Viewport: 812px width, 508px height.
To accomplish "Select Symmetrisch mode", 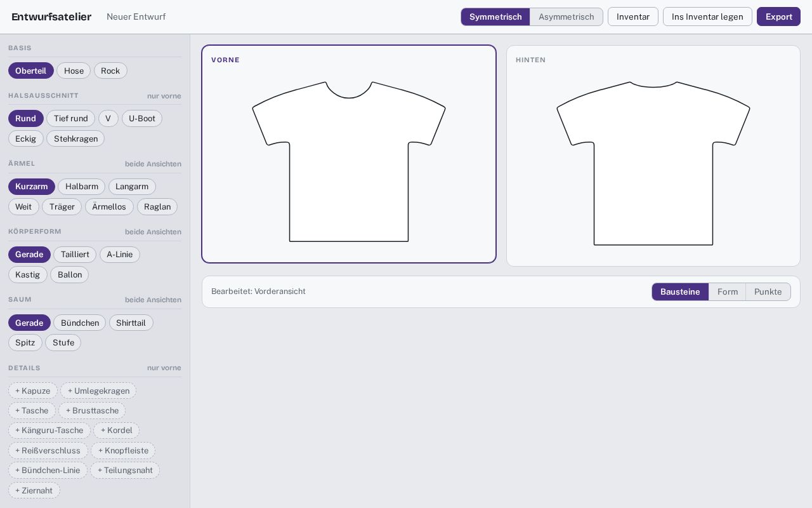I will 495,17.
